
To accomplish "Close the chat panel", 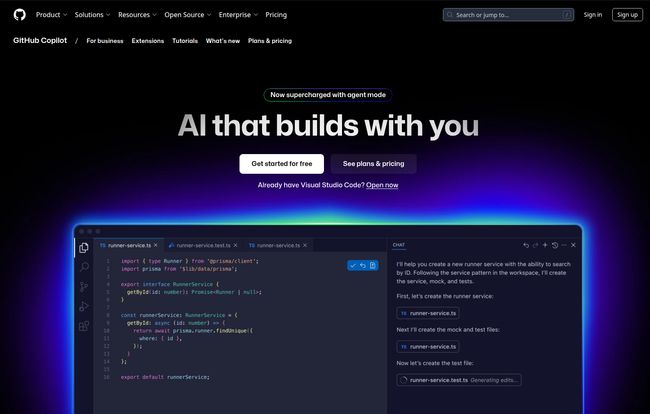I will coord(573,245).
